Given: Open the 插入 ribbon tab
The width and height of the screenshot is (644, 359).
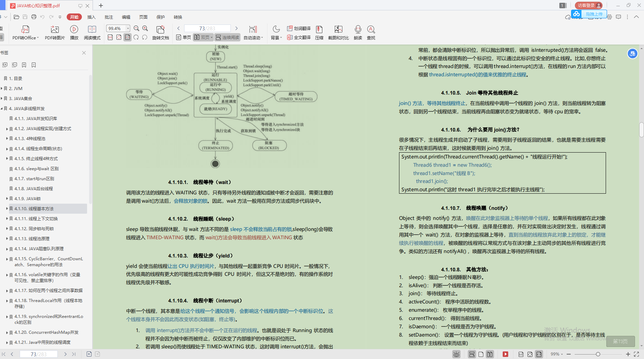Looking at the screenshot, I should tap(91, 17).
